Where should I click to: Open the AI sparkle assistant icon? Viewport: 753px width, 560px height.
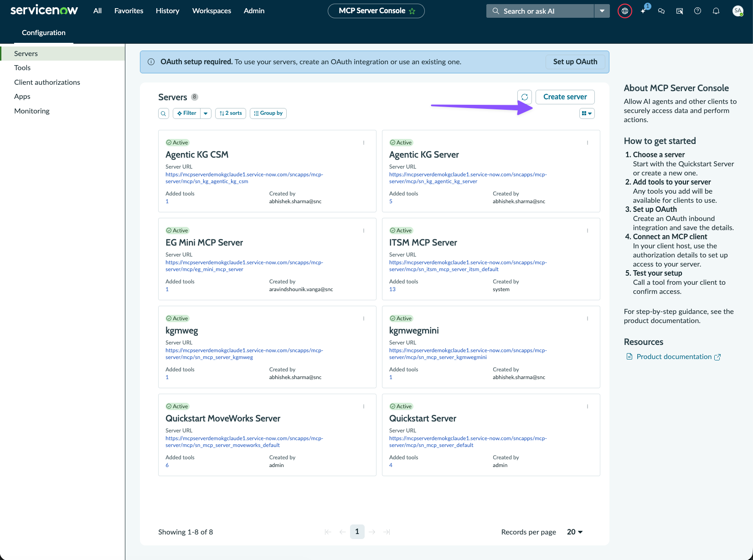[644, 10]
